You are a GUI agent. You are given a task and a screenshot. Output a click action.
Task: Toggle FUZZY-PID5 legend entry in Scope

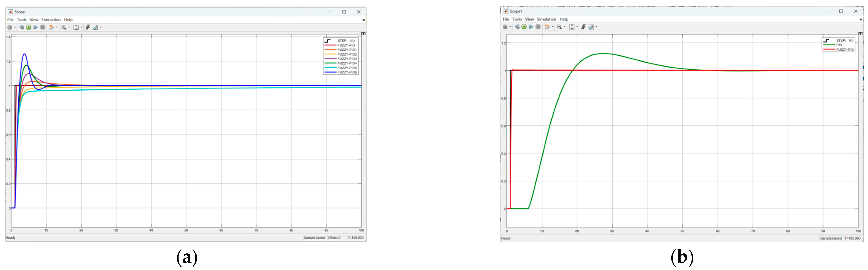click(x=340, y=68)
